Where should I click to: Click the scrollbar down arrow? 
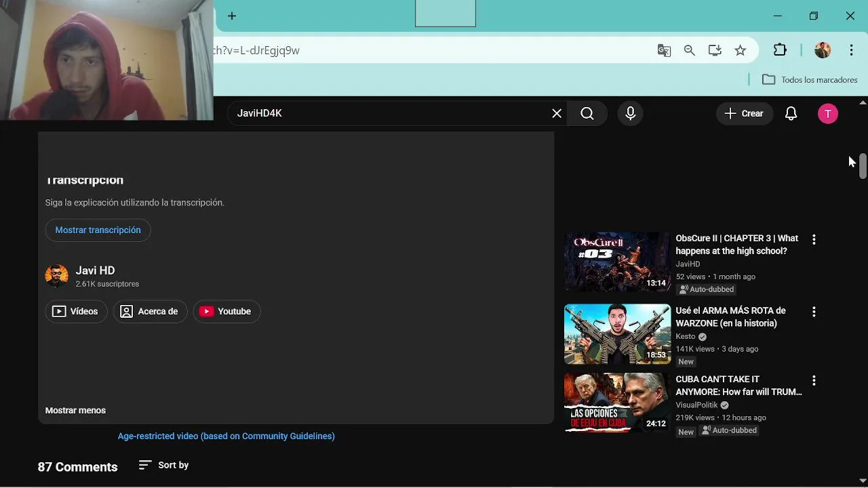coord(863,482)
